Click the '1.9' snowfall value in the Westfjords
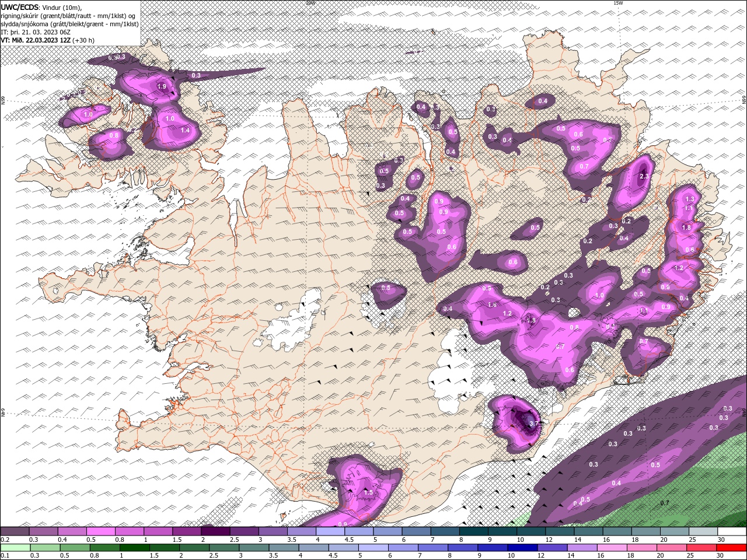This screenshot has width=747, height=560. click(x=162, y=86)
